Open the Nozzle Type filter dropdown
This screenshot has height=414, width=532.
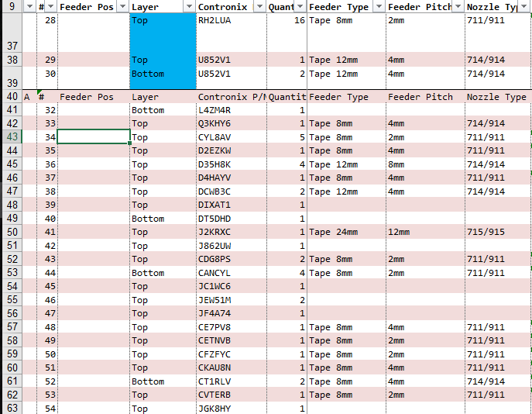click(x=523, y=6)
